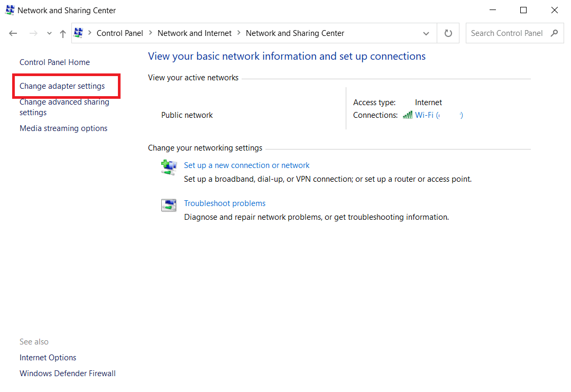Click the Search Control Panel field
The height and width of the screenshot is (392, 571).
click(506, 33)
